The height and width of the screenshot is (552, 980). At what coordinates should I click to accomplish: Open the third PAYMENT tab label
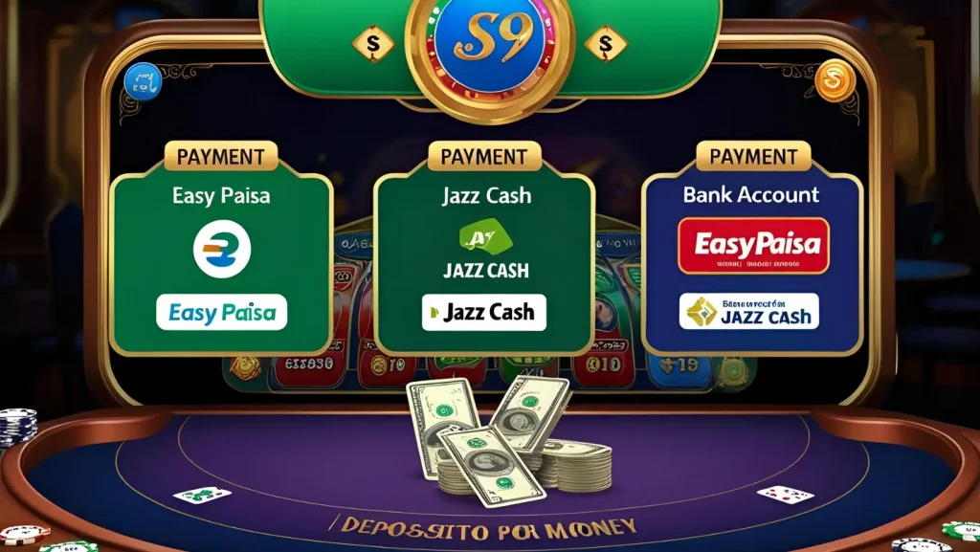click(x=754, y=156)
